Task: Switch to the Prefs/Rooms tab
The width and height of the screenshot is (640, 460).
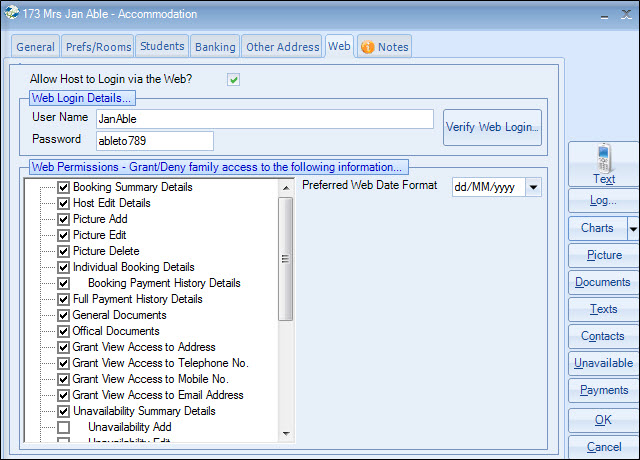Action: (97, 47)
